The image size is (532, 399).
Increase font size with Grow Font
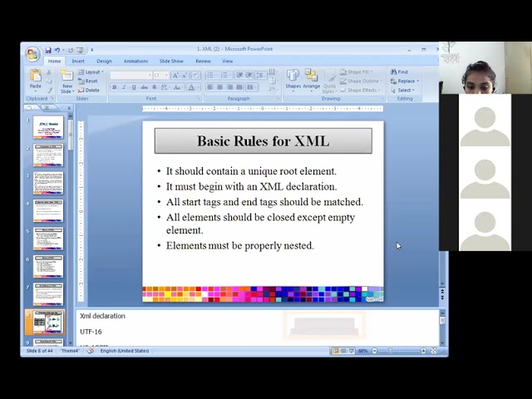(175, 75)
